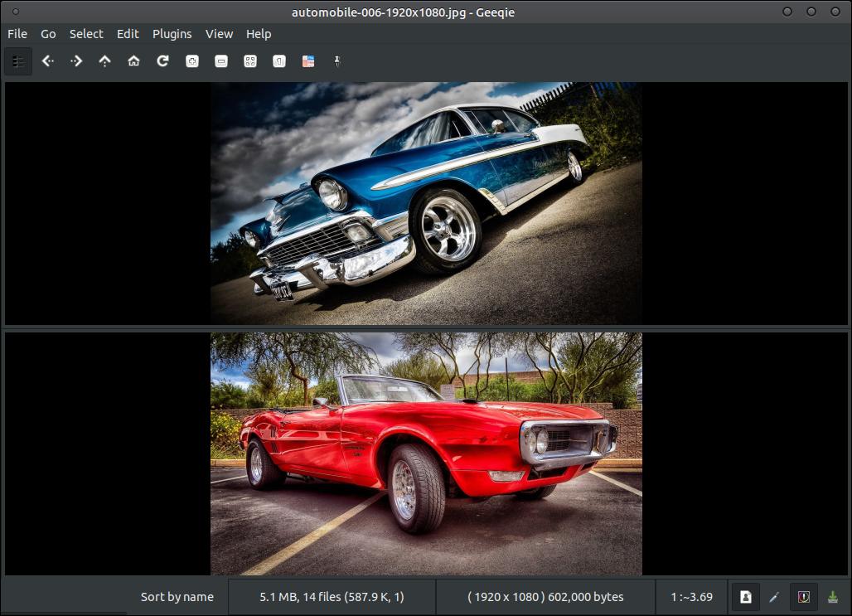Open the File menu
The image size is (852, 616).
pos(17,34)
